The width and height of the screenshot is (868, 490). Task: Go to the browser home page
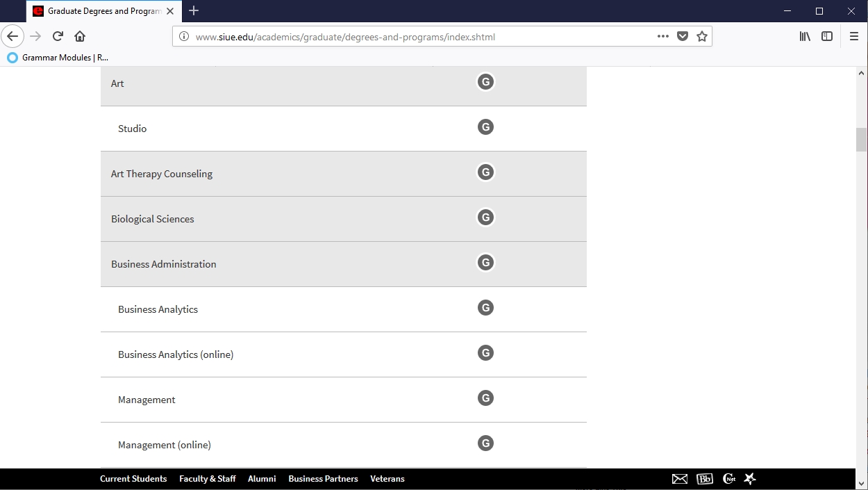pyautogui.click(x=80, y=37)
